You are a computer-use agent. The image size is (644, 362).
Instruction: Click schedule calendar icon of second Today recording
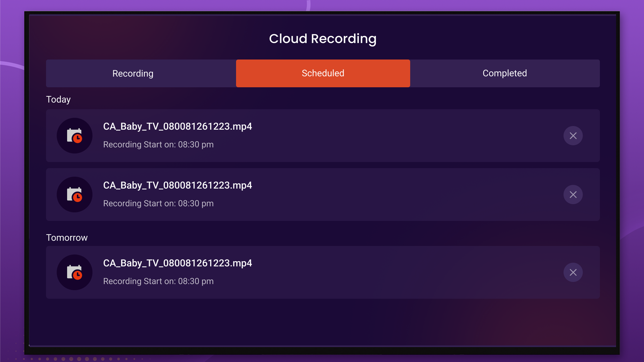(75, 195)
